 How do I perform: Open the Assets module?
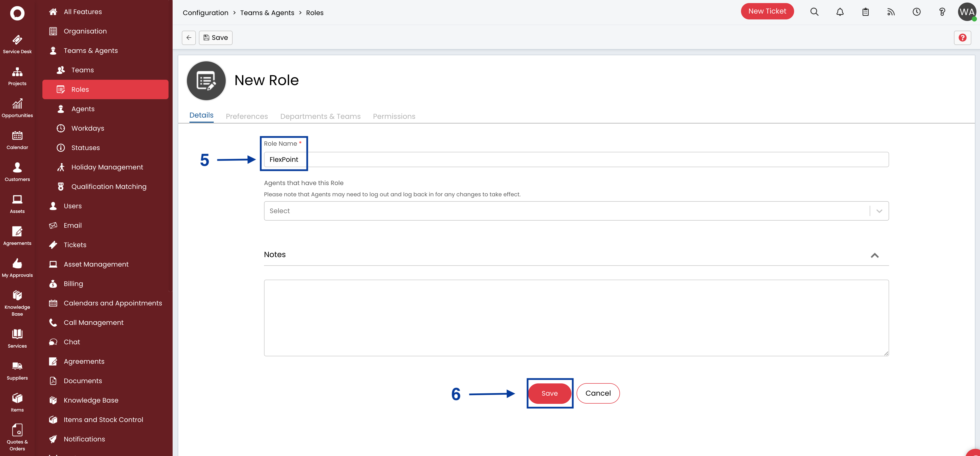[x=17, y=204]
